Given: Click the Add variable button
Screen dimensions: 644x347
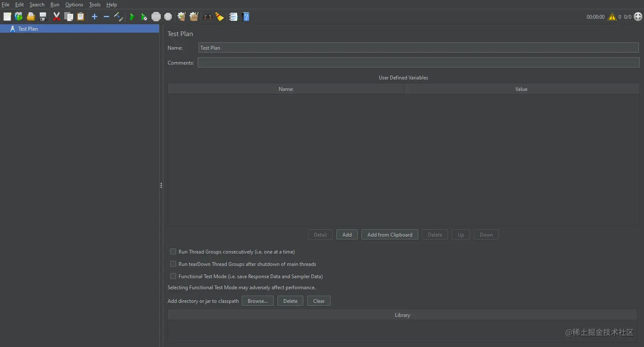Looking at the screenshot, I should click(x=347, y=234).
